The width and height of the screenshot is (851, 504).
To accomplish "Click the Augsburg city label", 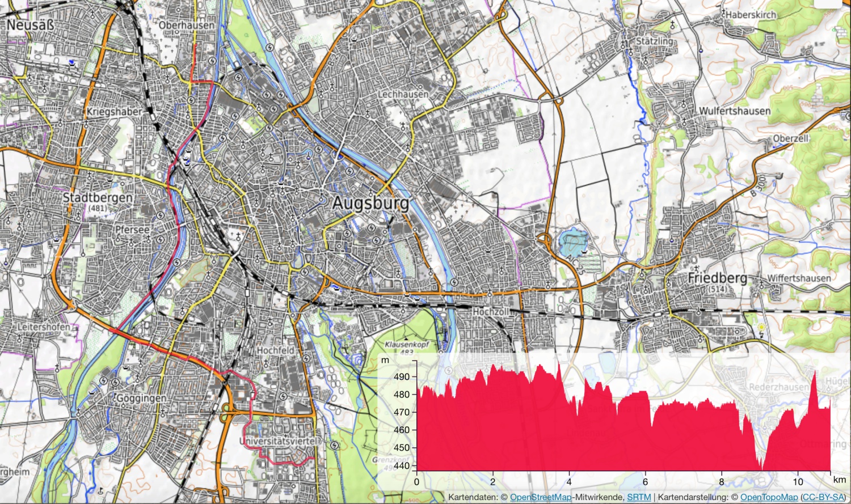I will [370, 203].
